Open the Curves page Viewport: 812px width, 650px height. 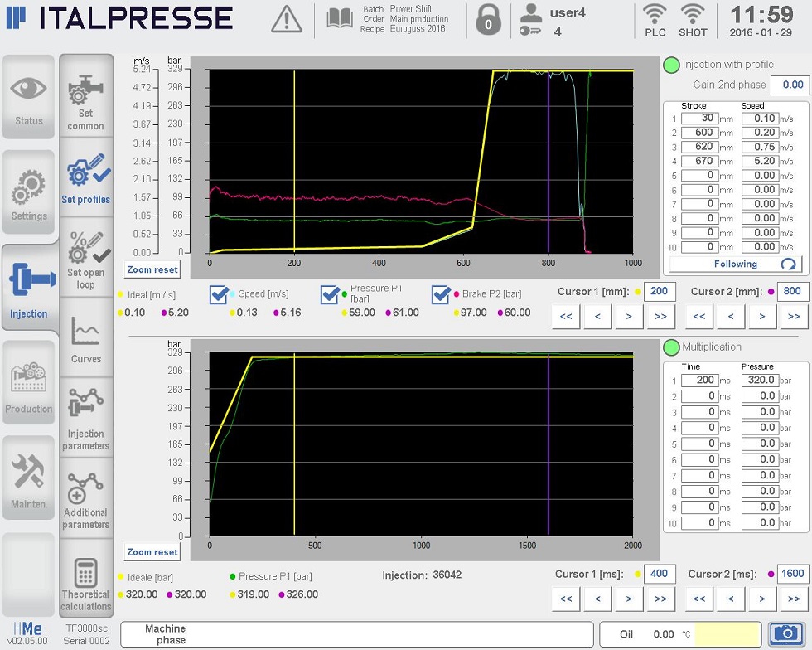tap(86, 337)
